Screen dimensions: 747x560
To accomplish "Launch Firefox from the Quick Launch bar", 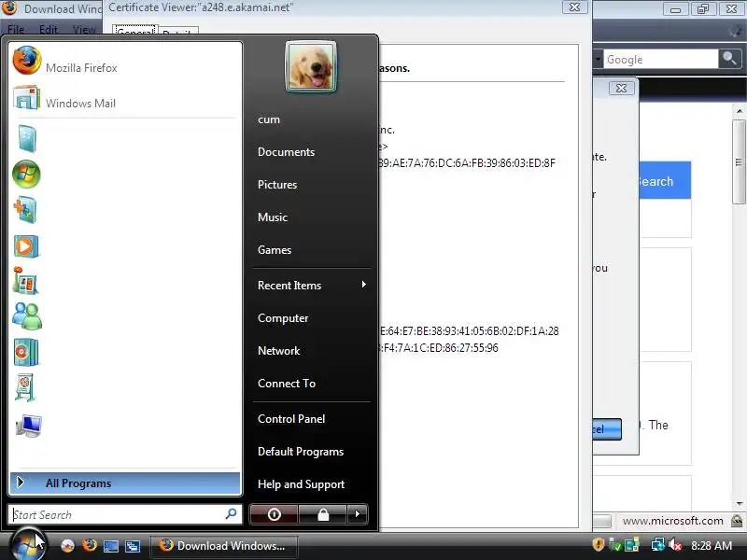I will pyautogui.click(x=89, y=545).
